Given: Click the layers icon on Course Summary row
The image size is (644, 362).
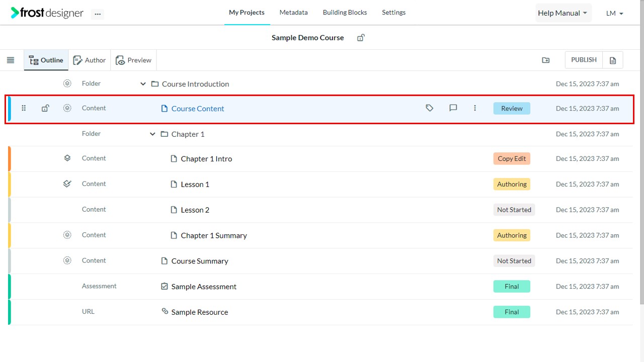Looking at the screenshot, I should pyautogui.click(x=67, y=260).
